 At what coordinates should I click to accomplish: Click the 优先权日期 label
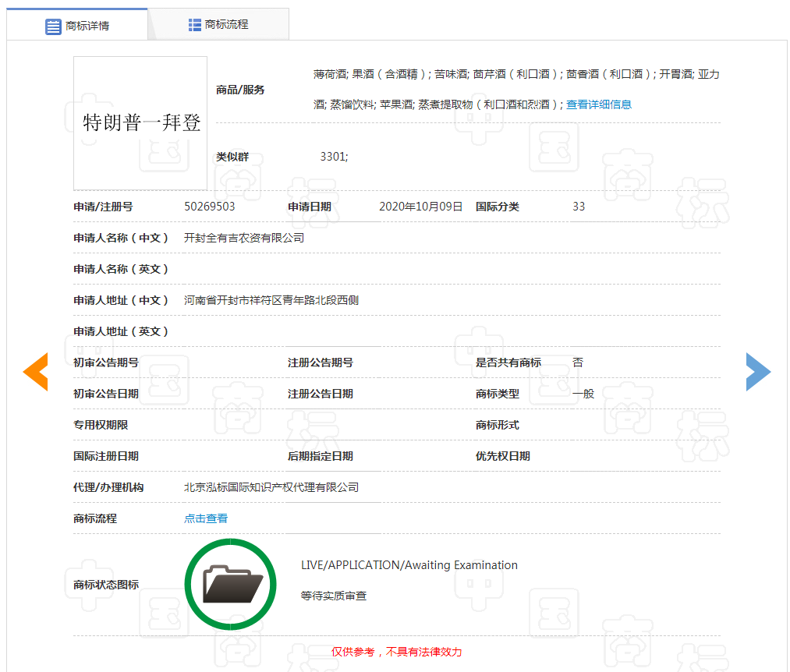503,456
